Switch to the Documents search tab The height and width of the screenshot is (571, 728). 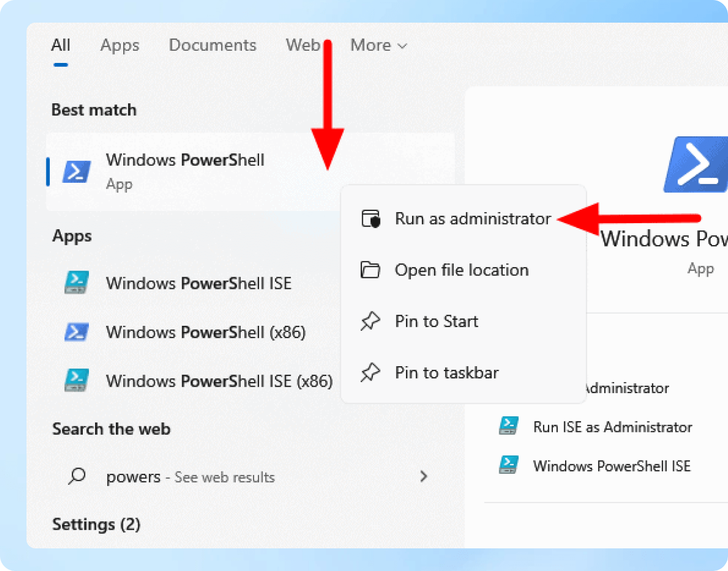click(x=213, y=45)
